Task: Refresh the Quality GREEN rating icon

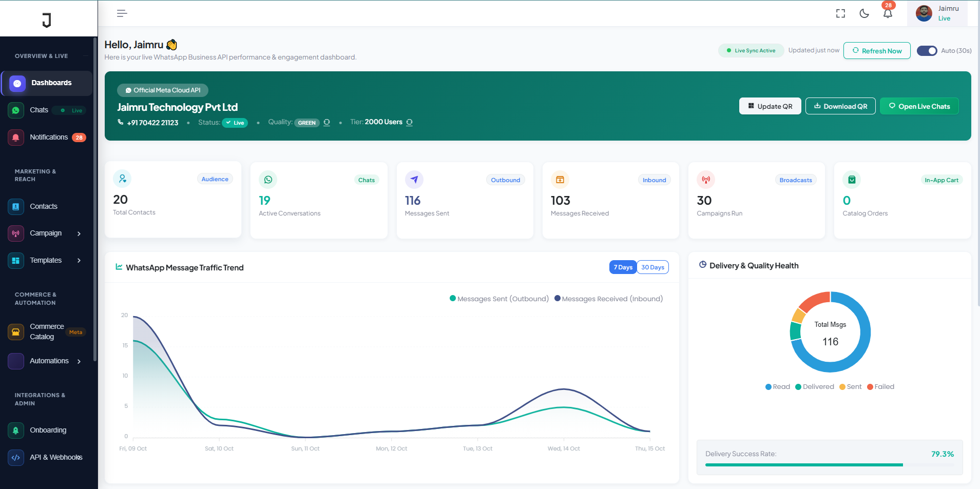Action: pyautogui.click(x=326, y=122)
